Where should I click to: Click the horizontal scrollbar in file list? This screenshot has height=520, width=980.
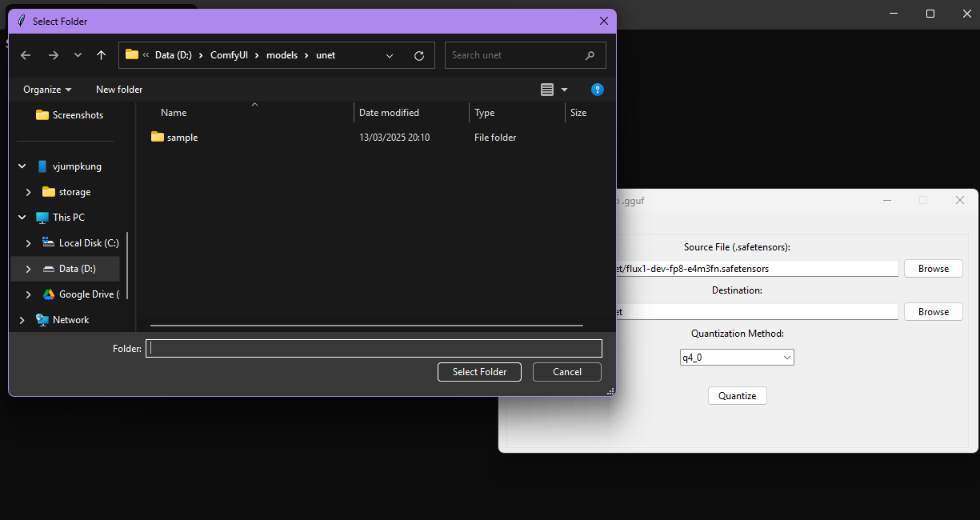(x=366, y=326)
